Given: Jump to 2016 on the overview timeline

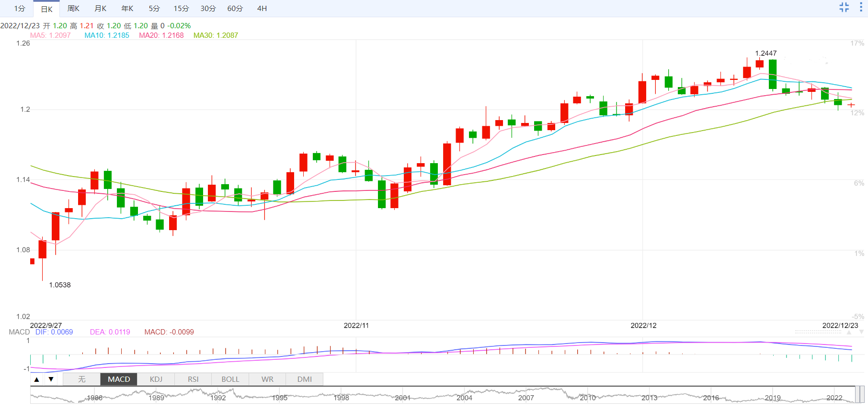Looking at the screenshot, I should pyautogui.click(x=711, y=398).
